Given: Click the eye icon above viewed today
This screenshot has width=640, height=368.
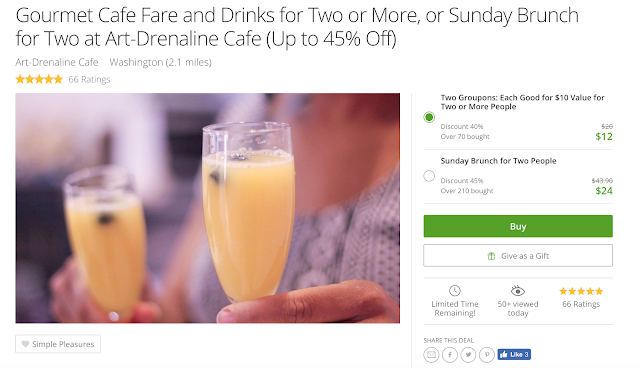Looking at the screenshot, I should pyautogui.click(x=518, y=291).
